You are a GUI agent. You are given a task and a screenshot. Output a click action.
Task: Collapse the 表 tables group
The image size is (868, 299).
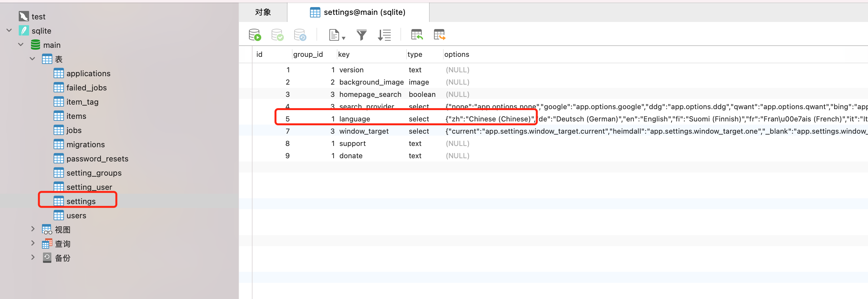[x=32, y=59]
